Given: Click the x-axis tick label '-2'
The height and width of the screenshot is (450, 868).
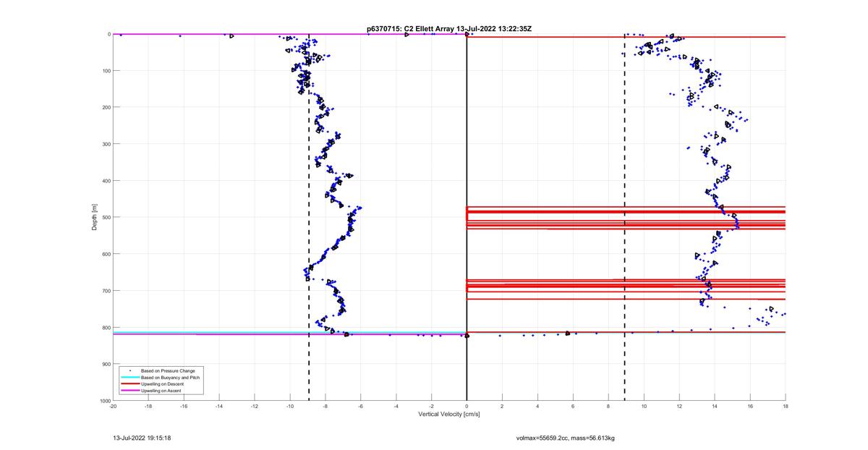Looking at the screenshot, I should 432,407.
